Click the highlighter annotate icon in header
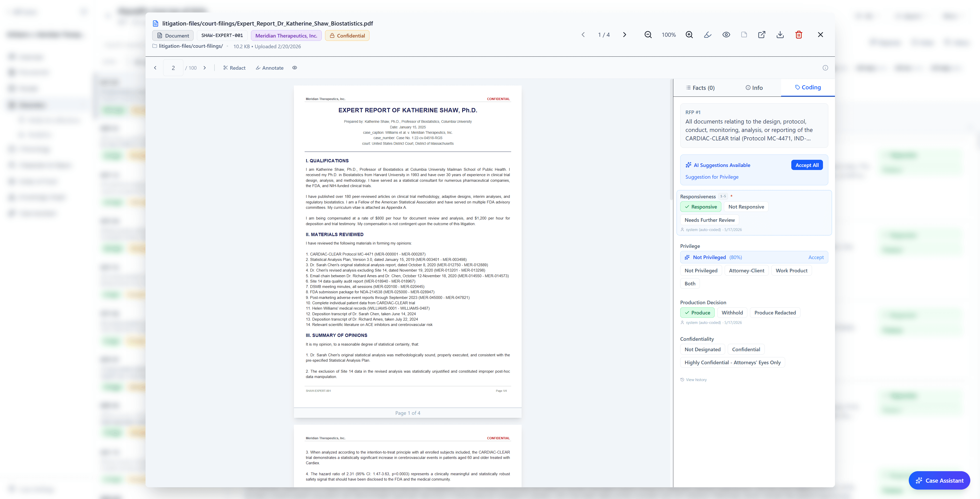 tap(708, 35)
